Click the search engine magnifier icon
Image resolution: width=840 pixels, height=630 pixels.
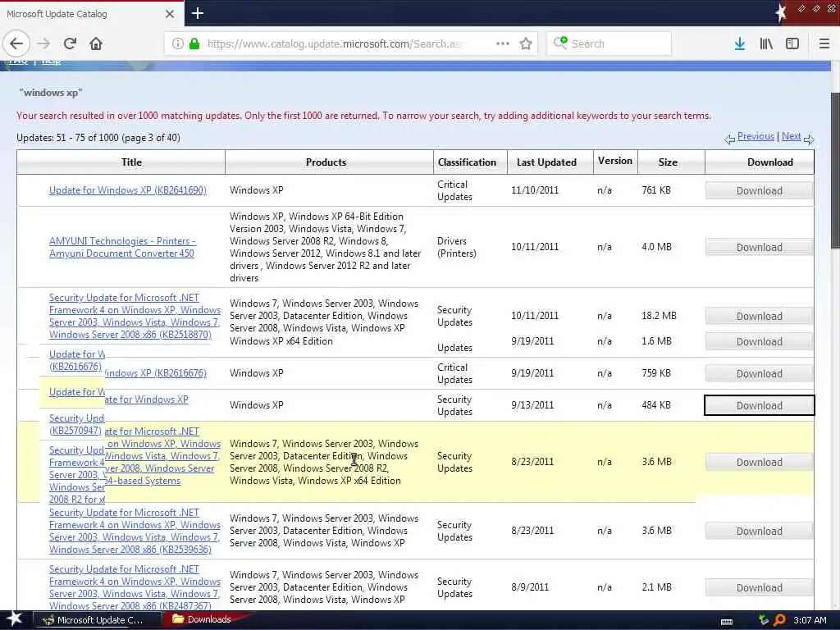[559, 43]
